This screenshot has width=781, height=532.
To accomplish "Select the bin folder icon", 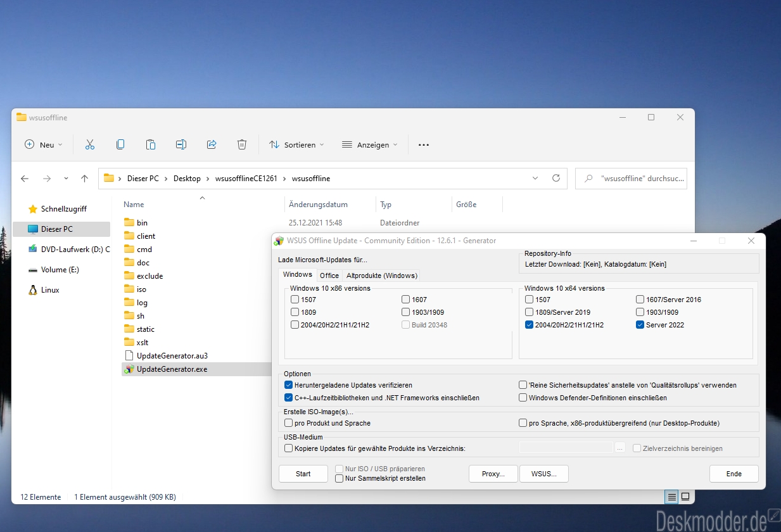I will [x=129, y=222].
